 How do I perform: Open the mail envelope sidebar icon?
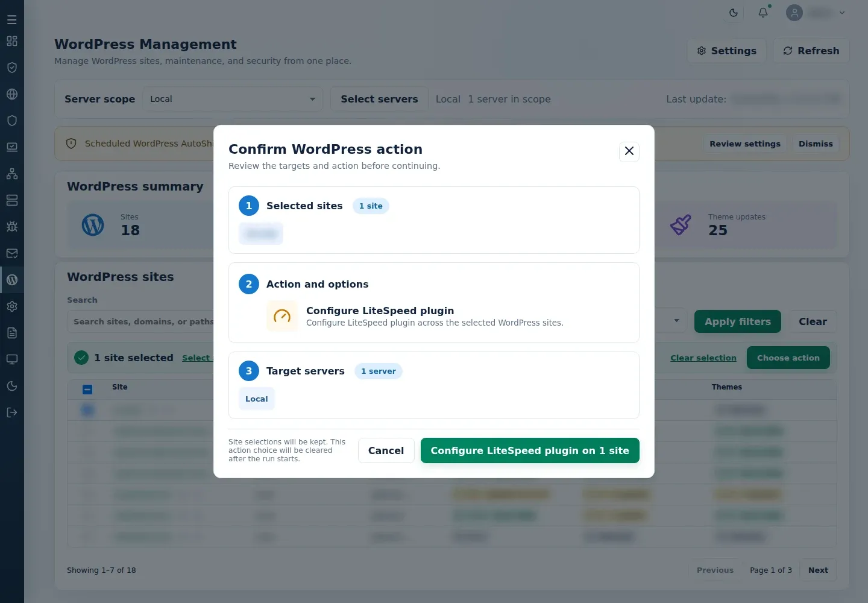(x=12, y=253)
